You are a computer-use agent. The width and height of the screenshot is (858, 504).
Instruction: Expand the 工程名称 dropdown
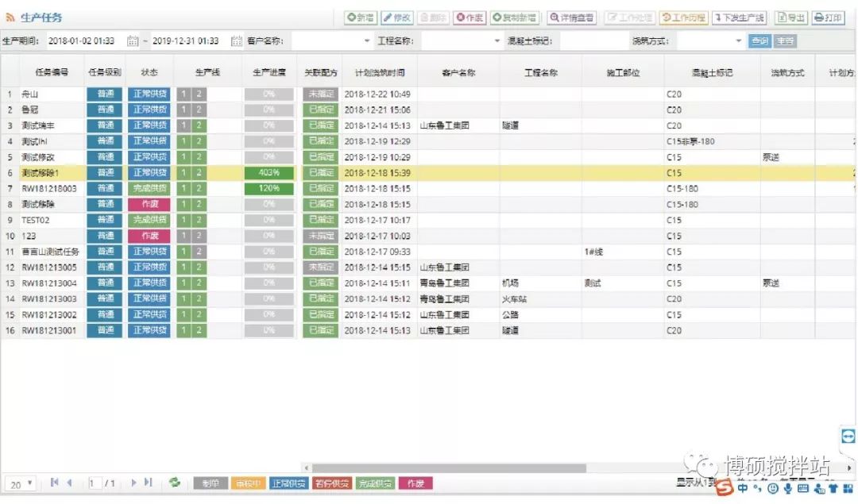[497, 41]
